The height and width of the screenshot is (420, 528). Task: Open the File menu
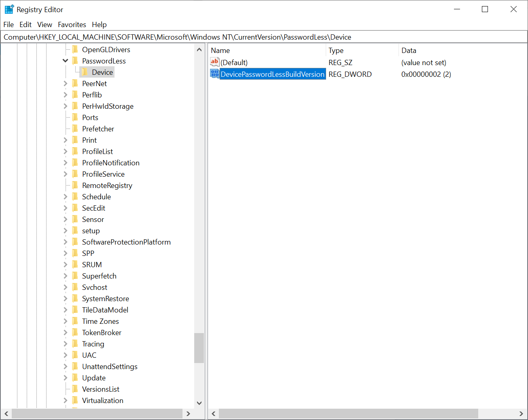[x=8, y=25]
